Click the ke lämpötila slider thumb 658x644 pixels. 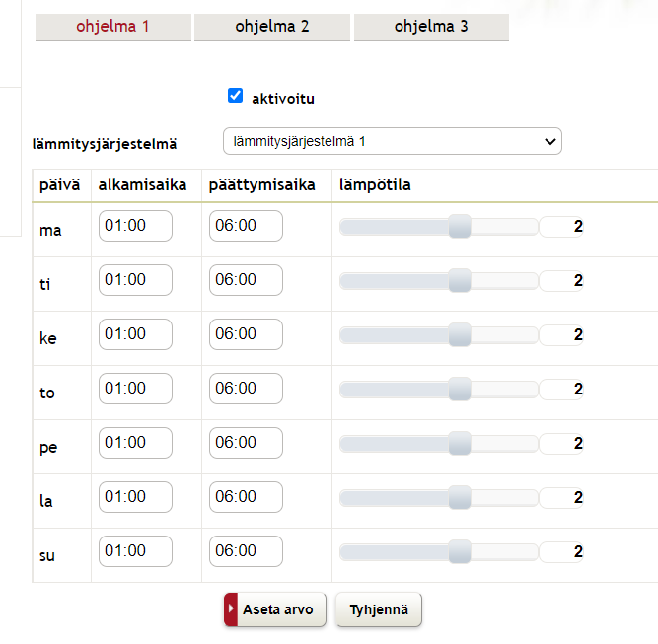click(460, 334)
